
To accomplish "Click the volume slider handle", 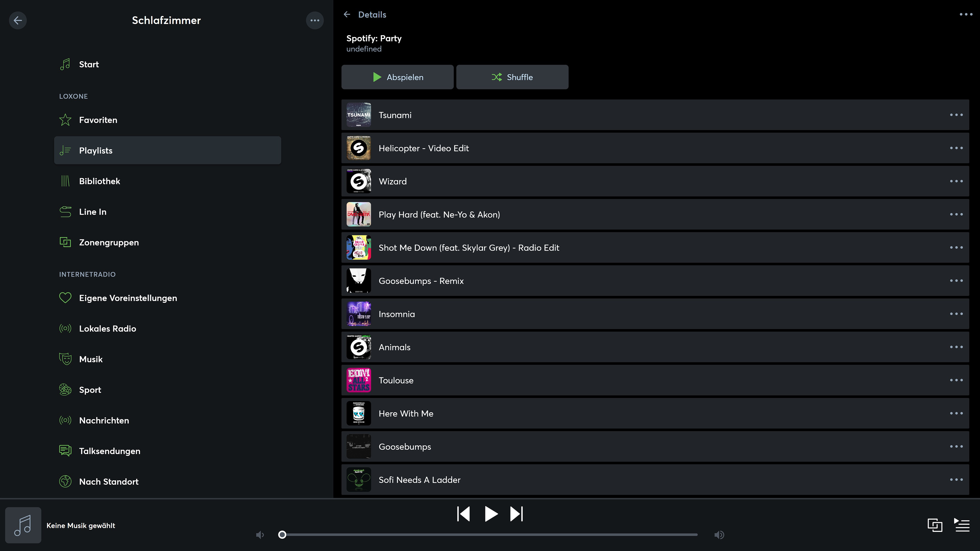I will click(x=282, y=535).
